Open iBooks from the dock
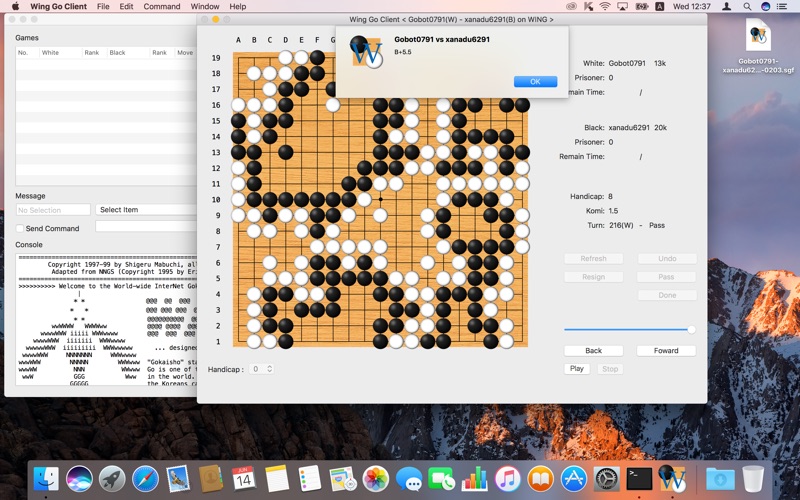The image size is (800, 500). [540, 479]
